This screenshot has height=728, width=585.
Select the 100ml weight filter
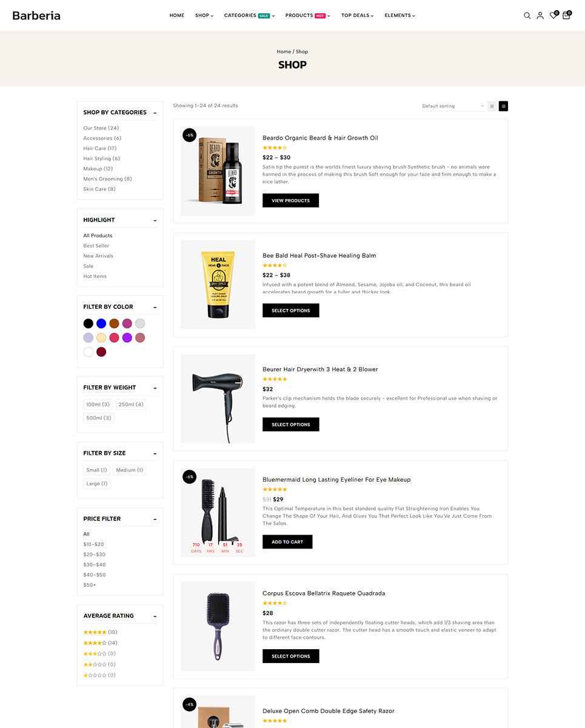pos(98,405)
